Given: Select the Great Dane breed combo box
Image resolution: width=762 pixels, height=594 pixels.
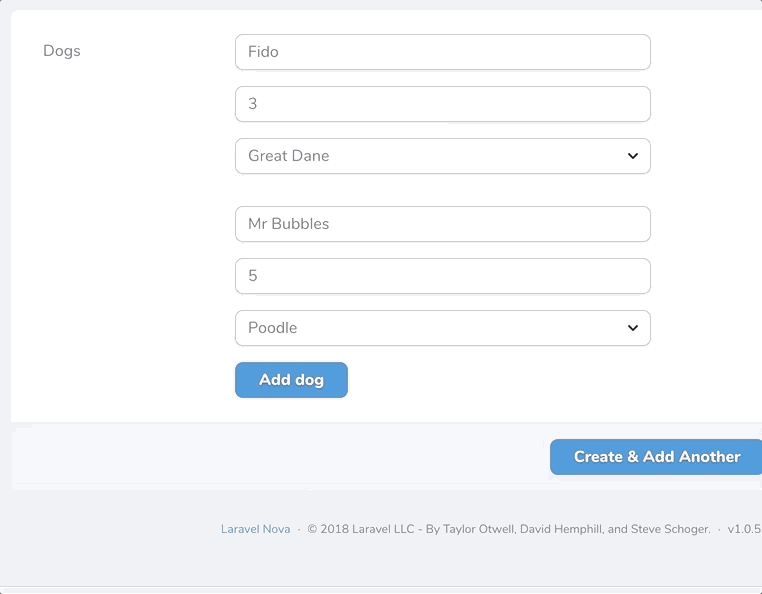Looking at the screenshot, I should pos(443,156).
